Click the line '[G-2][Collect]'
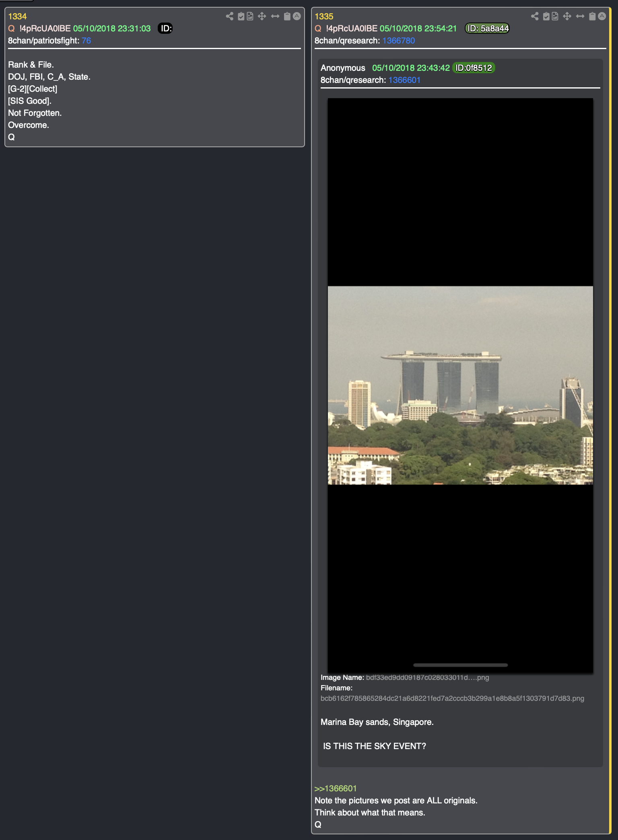The image size is (618, 840). (33, 89)
